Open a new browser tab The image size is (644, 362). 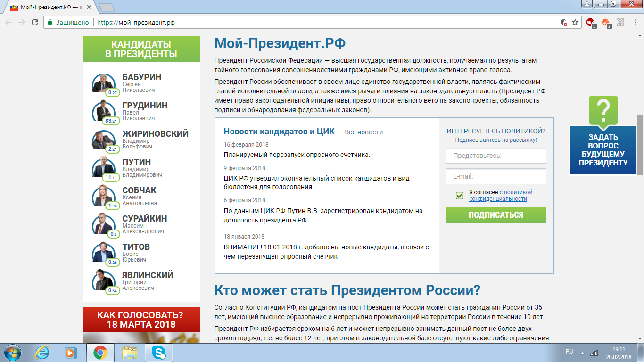(x=107, y=7)
